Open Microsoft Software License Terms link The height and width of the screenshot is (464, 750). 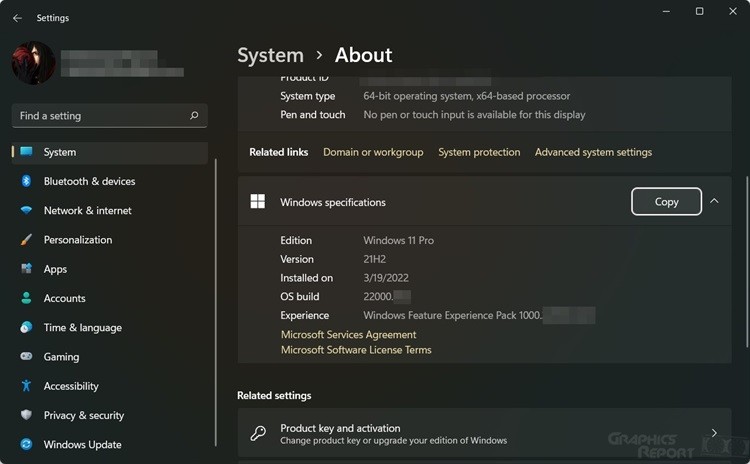pos(356,350)
